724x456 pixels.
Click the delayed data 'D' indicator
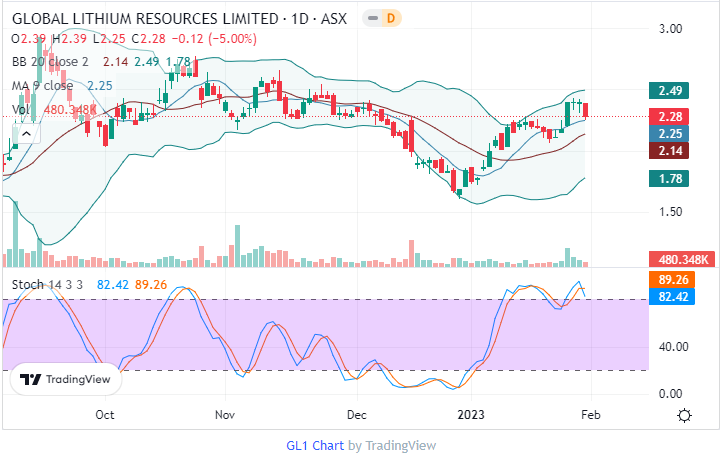tap(391, 19)
